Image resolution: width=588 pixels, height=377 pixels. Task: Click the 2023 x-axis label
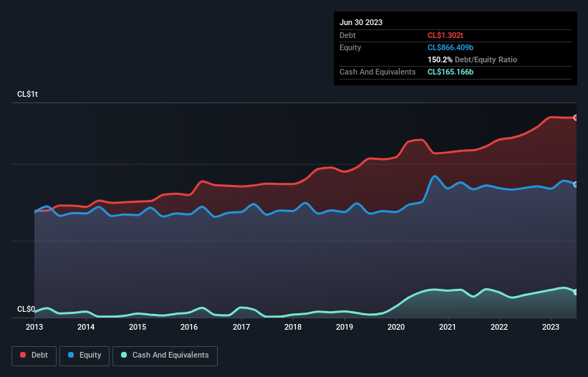coord(551,327)
